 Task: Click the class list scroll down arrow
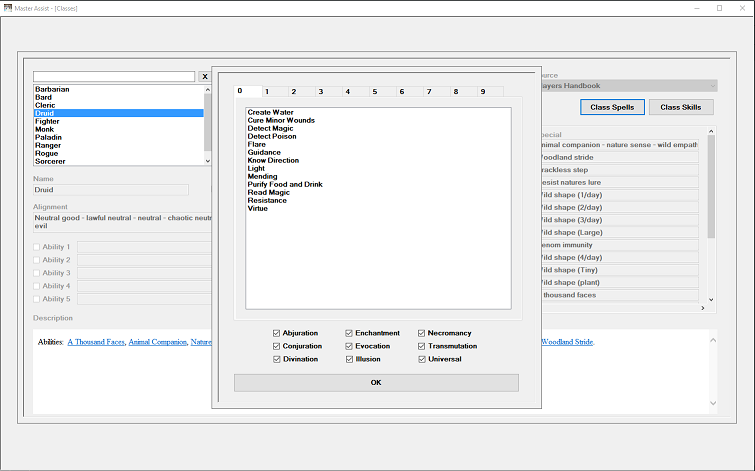click(208, 161)
